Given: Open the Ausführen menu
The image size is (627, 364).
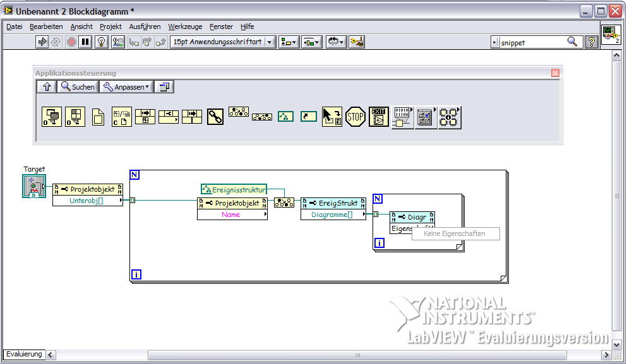Looking at the screenshot, I should 145,26.
